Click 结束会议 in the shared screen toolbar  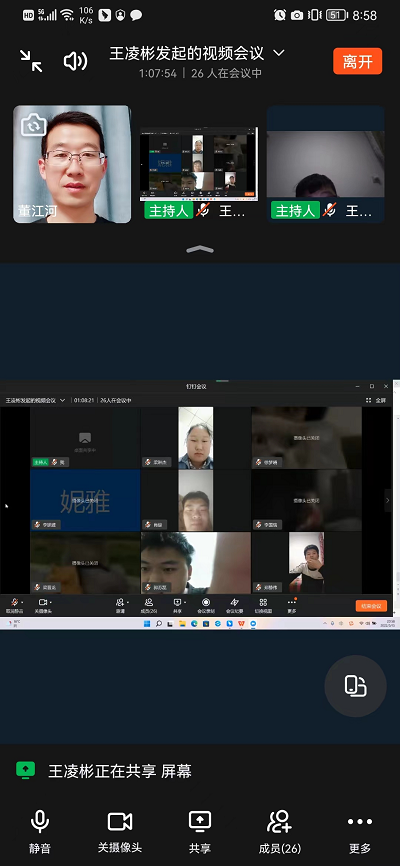point(371,606)
